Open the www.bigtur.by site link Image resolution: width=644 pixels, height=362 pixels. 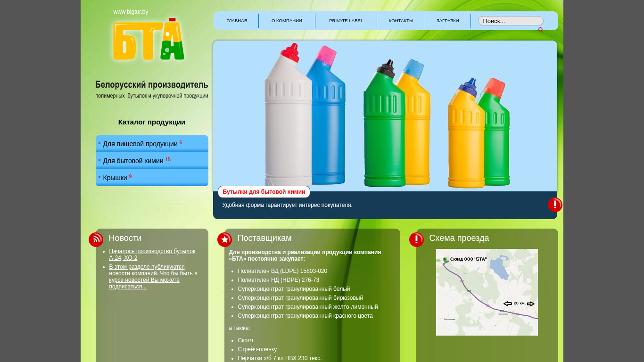point(131,12)
